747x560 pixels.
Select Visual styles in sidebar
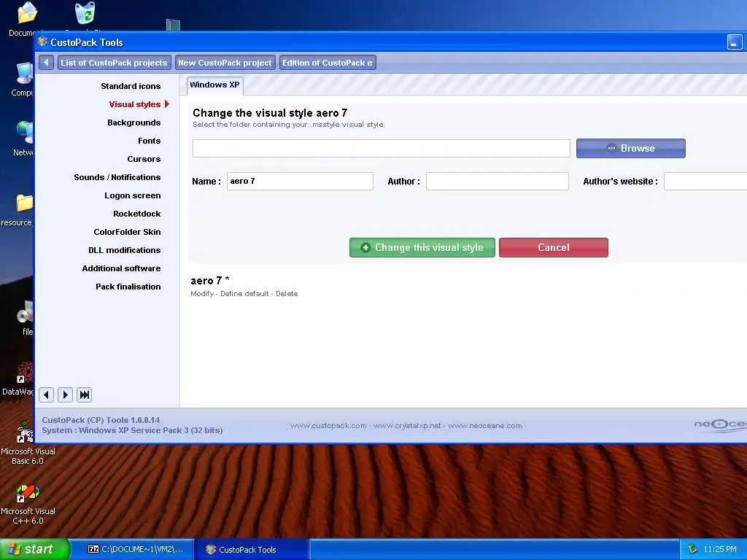tap(135, 104)
